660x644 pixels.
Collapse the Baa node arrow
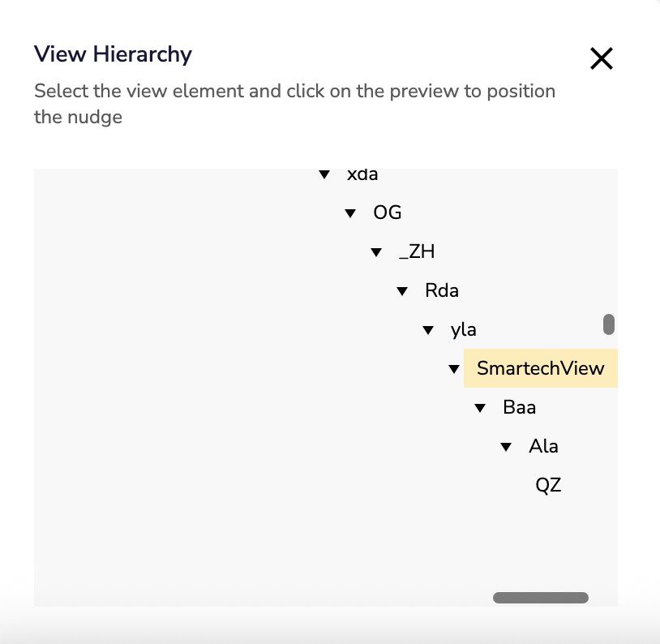click(x=480, y=408)
